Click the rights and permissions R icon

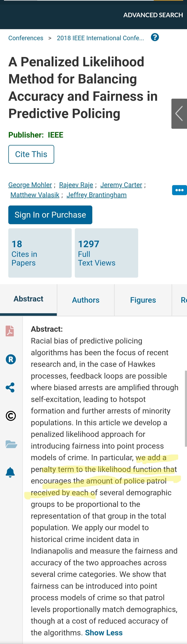tap(11, 359)
